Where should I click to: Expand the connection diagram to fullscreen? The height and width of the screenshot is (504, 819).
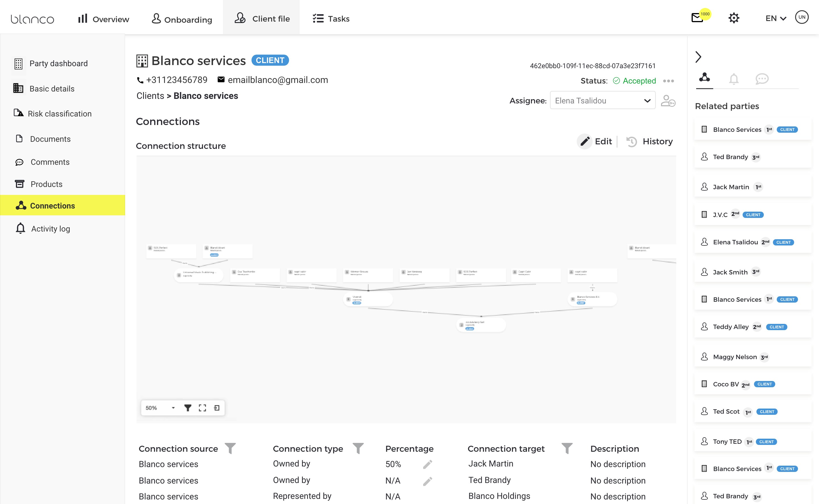pos(202,407)
